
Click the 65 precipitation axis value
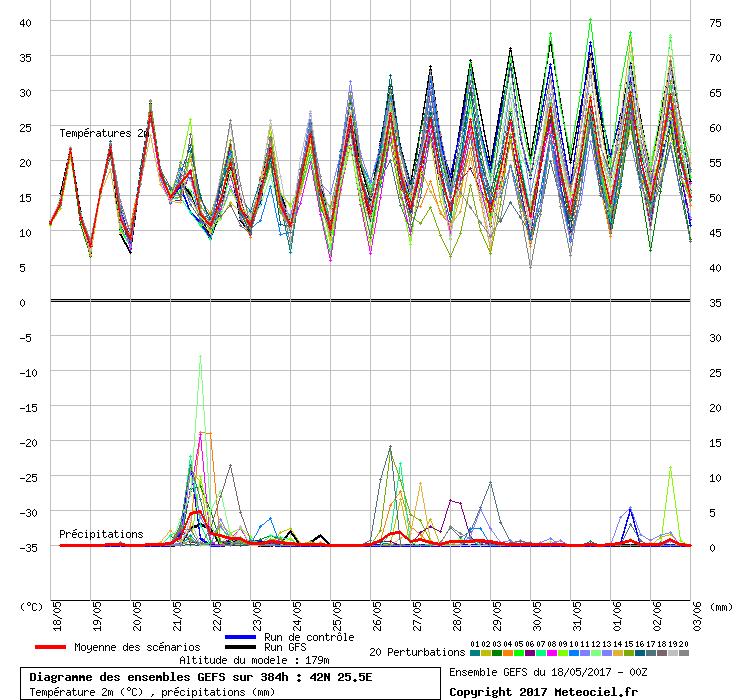(715, 93)
